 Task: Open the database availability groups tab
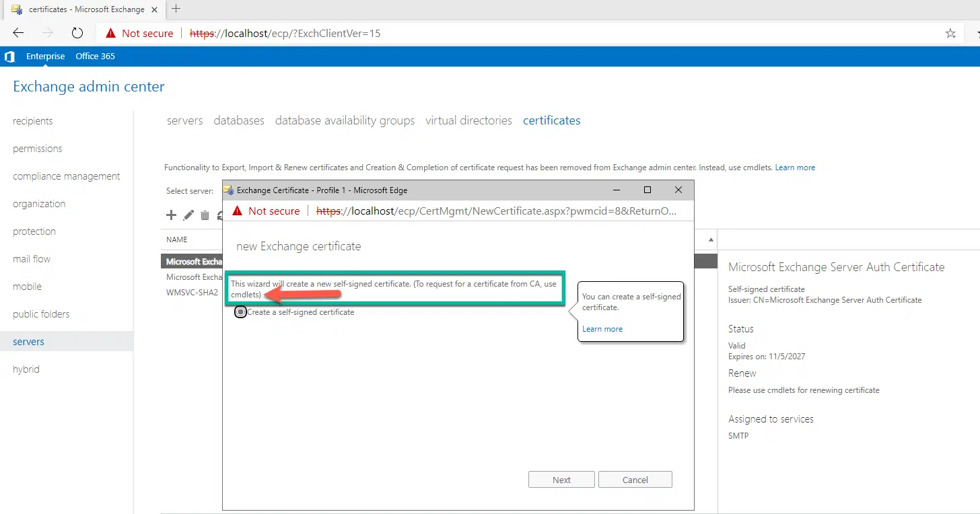[x=345, y=120]
